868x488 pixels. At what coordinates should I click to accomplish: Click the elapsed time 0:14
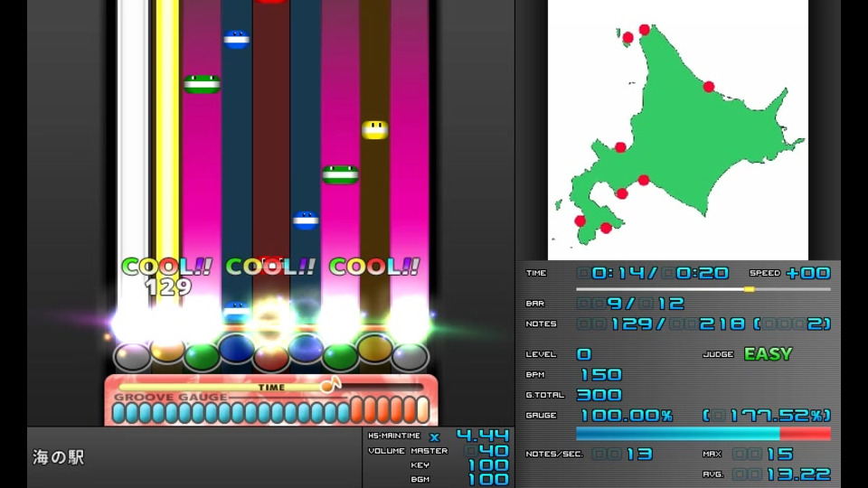pyautogui.click(x=618, y=273)
